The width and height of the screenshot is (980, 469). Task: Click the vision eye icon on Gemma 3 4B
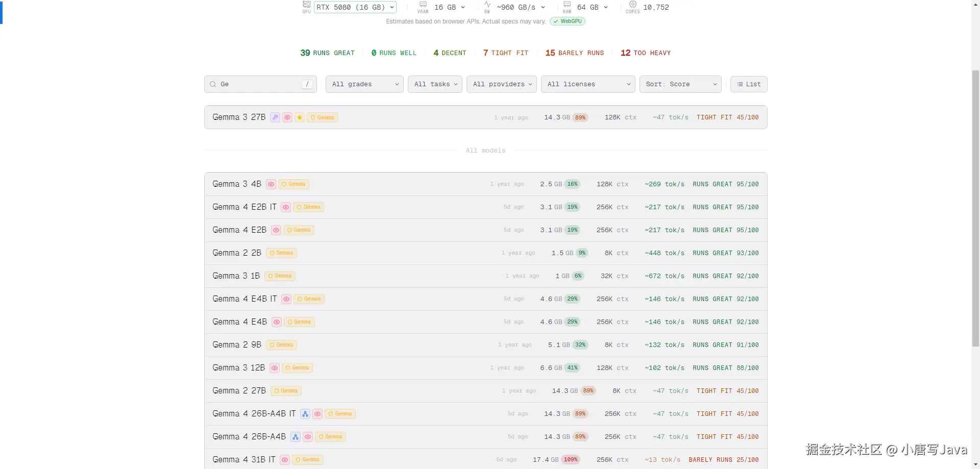271,184
